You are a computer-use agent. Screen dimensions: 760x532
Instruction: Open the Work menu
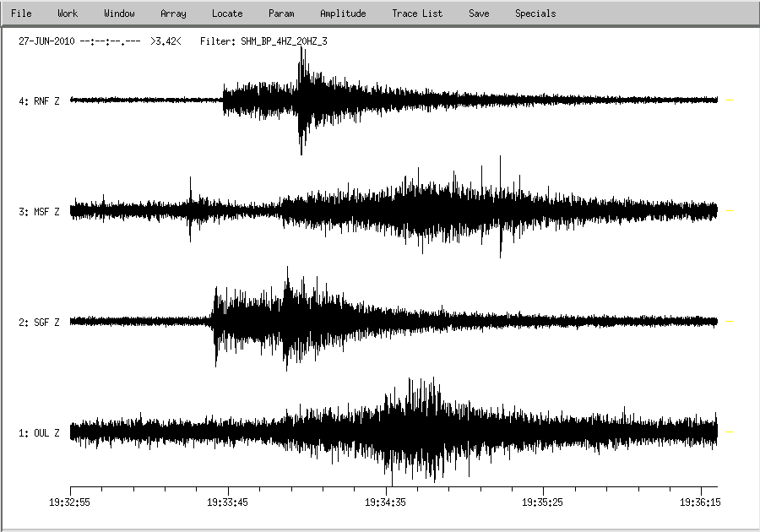68,14
